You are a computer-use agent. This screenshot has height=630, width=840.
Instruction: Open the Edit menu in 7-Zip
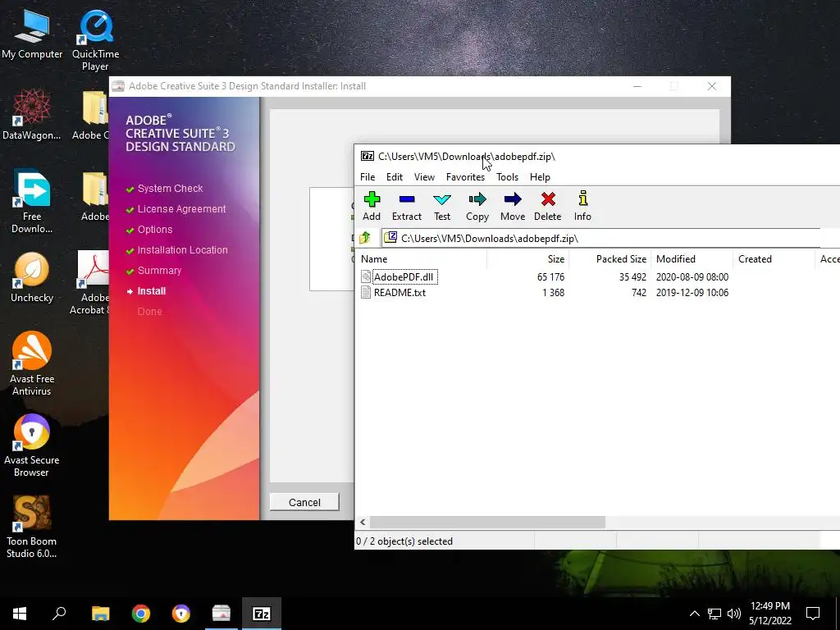395,177
